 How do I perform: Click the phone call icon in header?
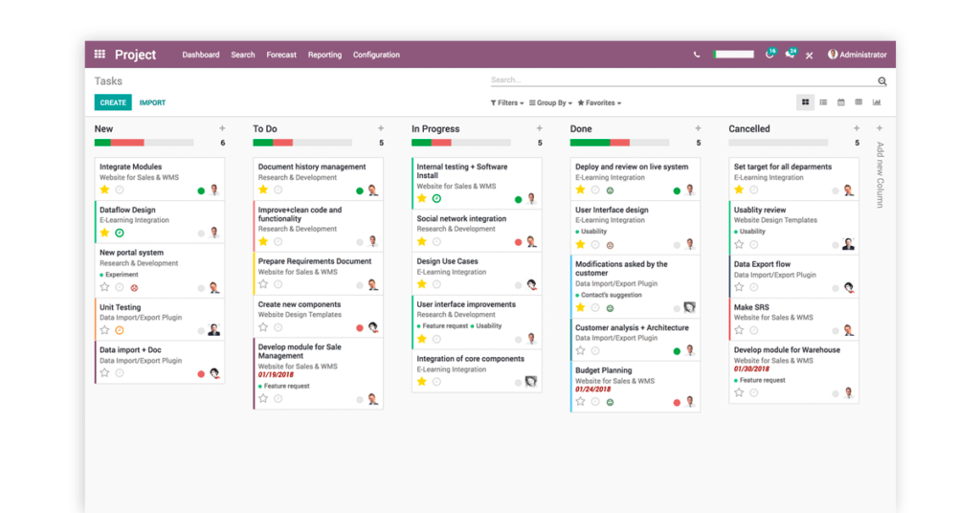[x=696, y=55]
